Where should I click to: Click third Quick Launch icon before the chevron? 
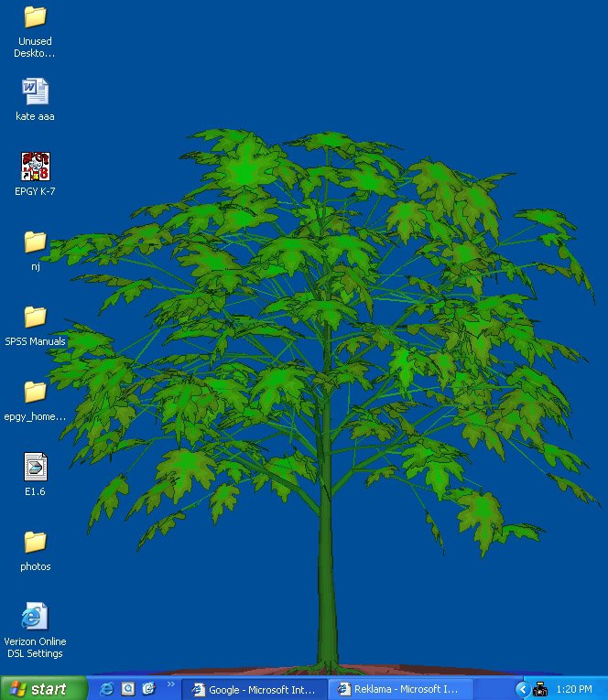(x=148, y=689)
